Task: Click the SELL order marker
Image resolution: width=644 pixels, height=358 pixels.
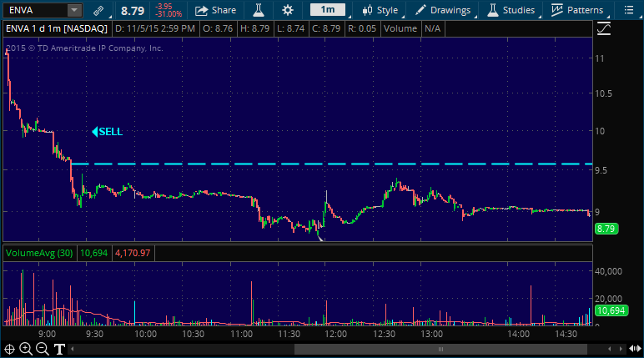Action: coord(108,132)
